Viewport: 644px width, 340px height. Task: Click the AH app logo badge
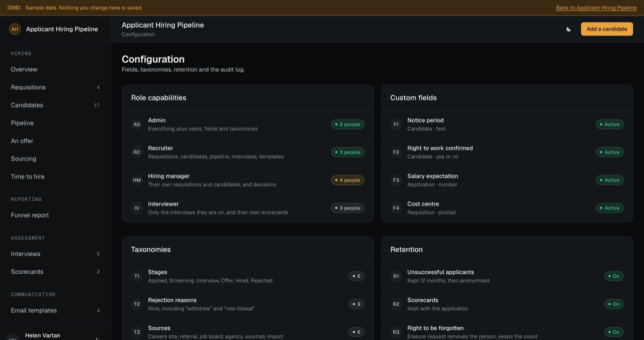point(15,29)
